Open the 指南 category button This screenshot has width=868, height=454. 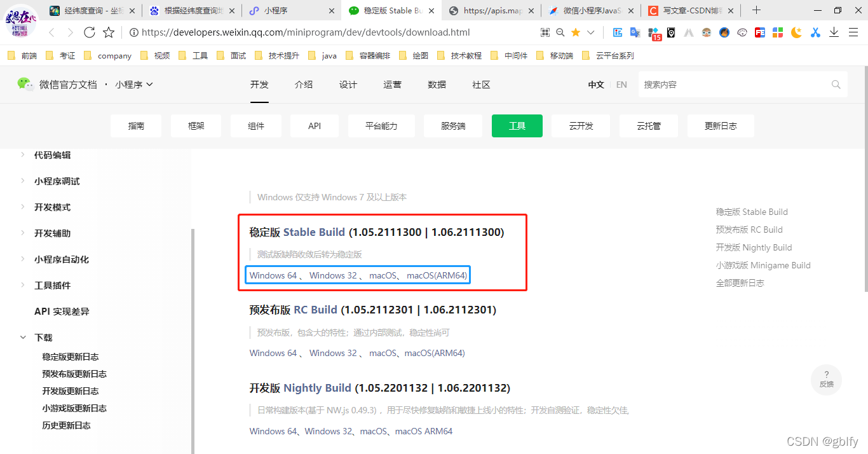[136, 126]
